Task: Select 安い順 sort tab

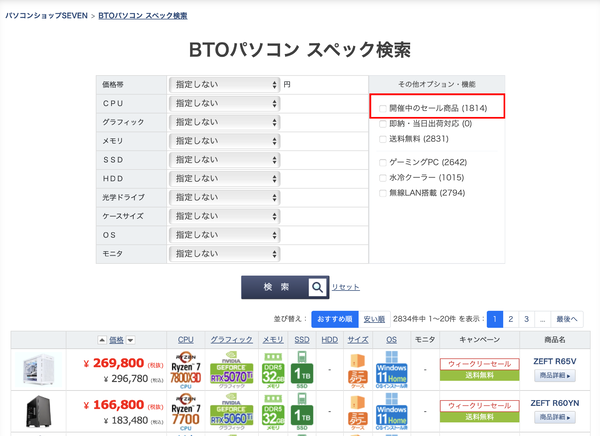Action: click(374, 319)
